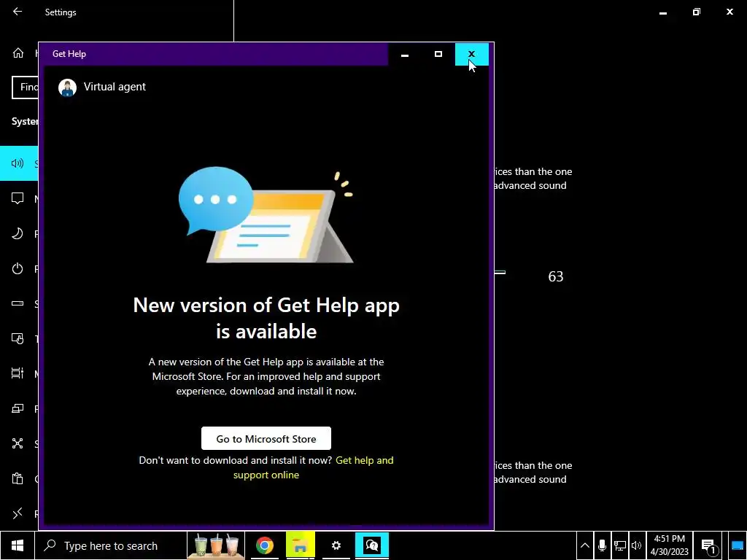The width and height of the screenshot is (747, 560).
Task: Open Clipboard icon in Settings sidebar
Action: (x=18, y=478)
